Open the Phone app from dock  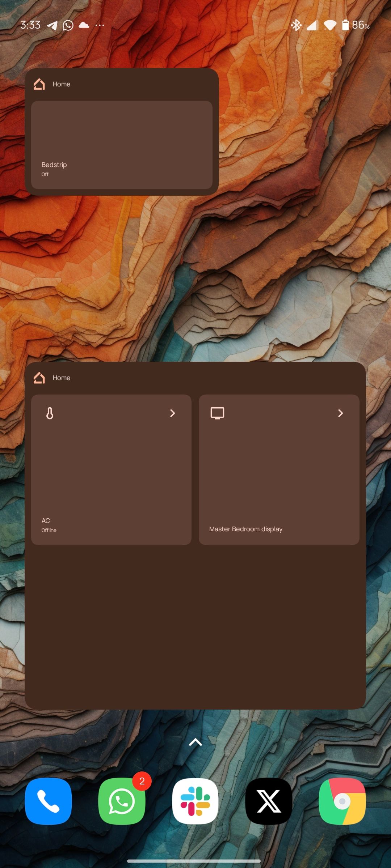[48, 801]
